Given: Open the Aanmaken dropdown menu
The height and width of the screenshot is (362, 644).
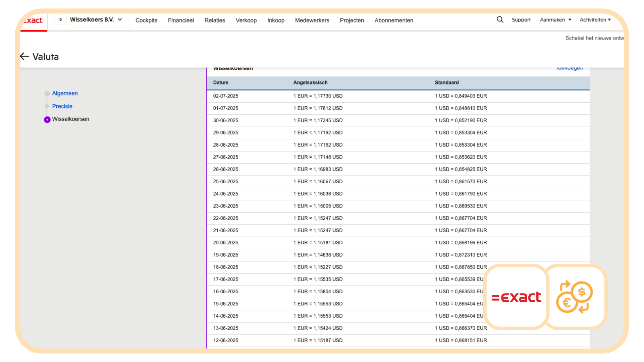Looking at the screenshot, I should tap(555, 20).
